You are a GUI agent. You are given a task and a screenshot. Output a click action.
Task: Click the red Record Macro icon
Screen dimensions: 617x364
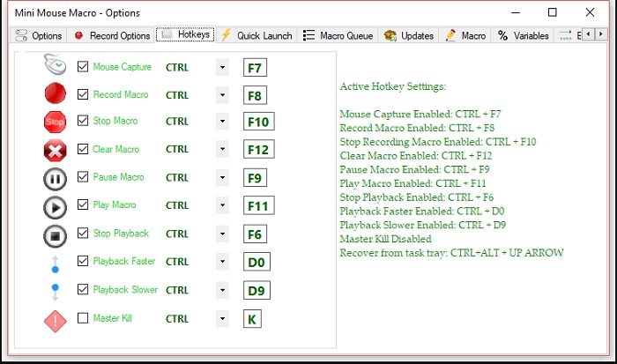pos(56,93)
